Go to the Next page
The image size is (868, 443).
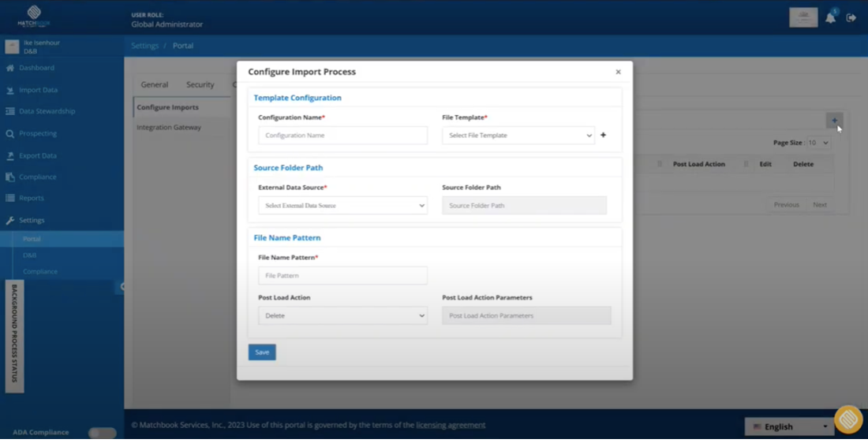pyautogui.click(x=820, y=205)
